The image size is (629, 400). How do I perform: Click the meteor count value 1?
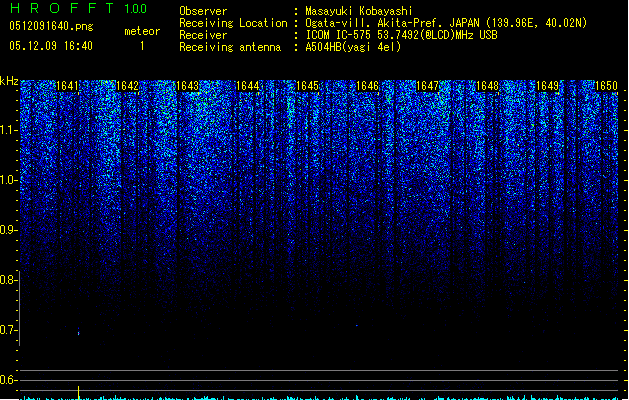(x=142, y=46)
